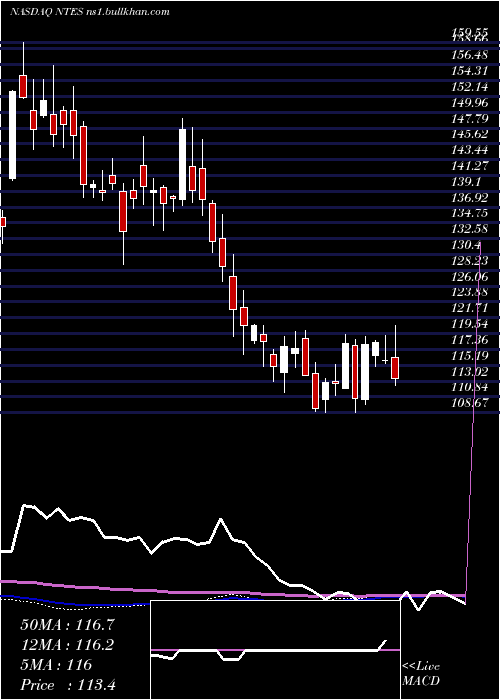
Task: Click the 139.1 price axis label
Action: click(x=467, y=182)
